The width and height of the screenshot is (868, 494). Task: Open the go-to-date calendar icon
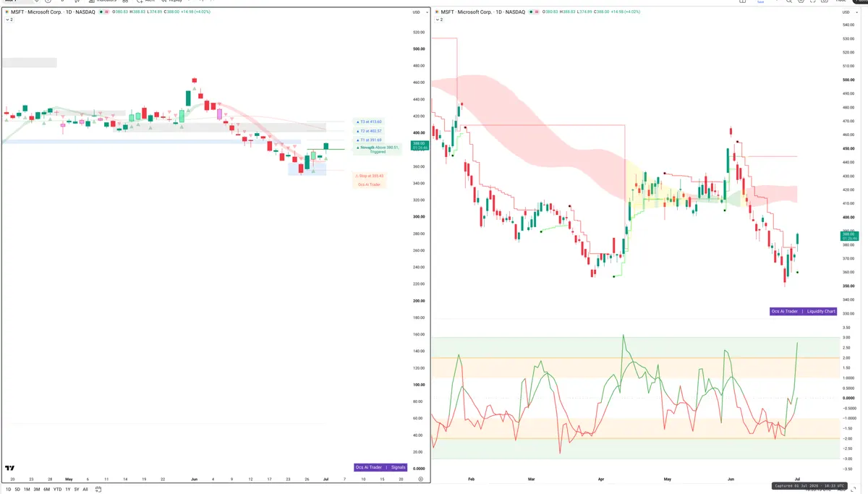[x=98, y=490]
